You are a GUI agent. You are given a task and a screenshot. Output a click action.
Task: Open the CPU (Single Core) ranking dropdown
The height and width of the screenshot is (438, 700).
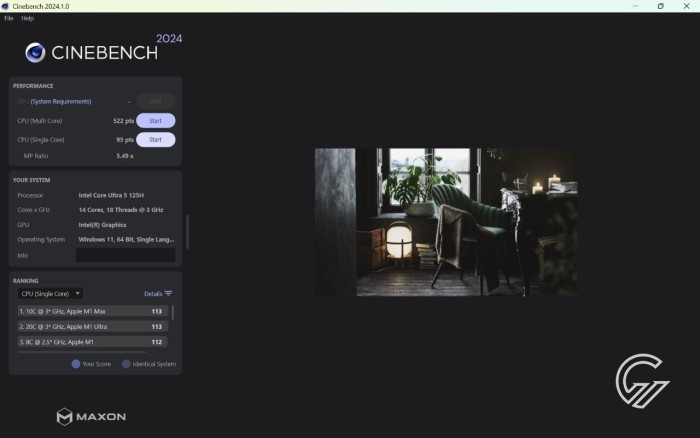(50, 294)
